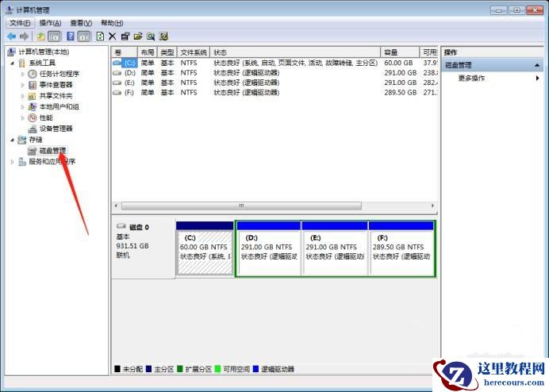
Task: Click the 服务和应用程序 icon in tree
Action: pyautogui.click(x=21, y=162)
